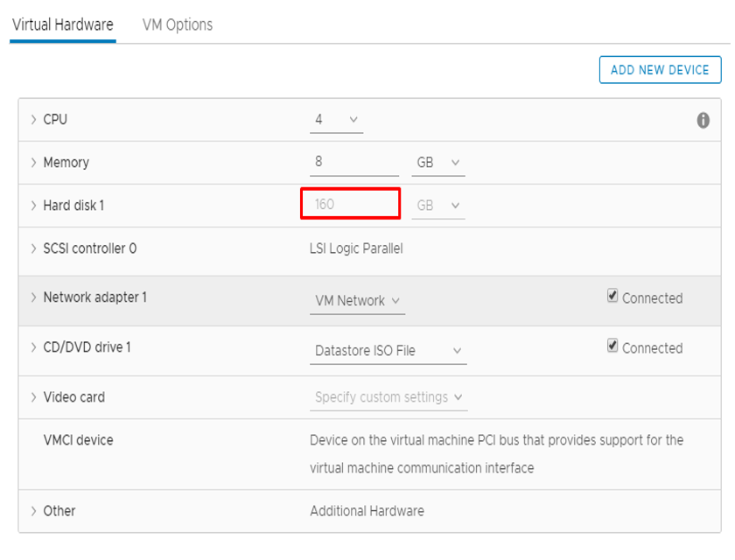Expand CD/DVD drive 1 details

[33, 347]
